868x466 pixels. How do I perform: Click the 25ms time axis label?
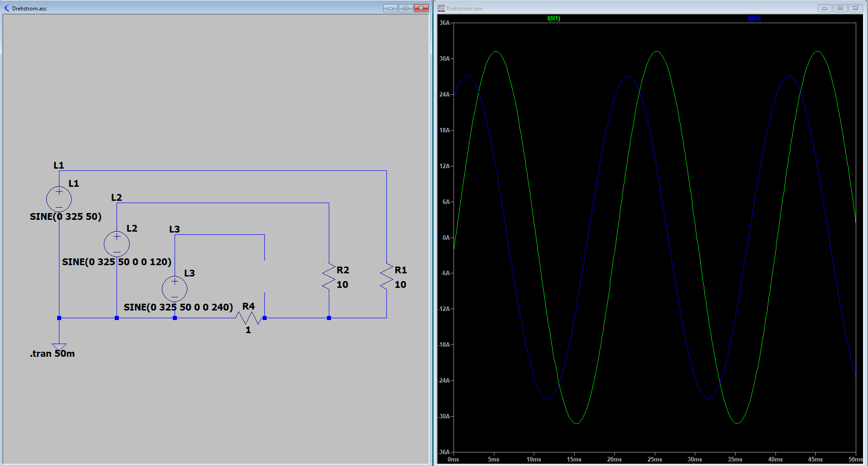pyautogui.click(x=654, y=459)
